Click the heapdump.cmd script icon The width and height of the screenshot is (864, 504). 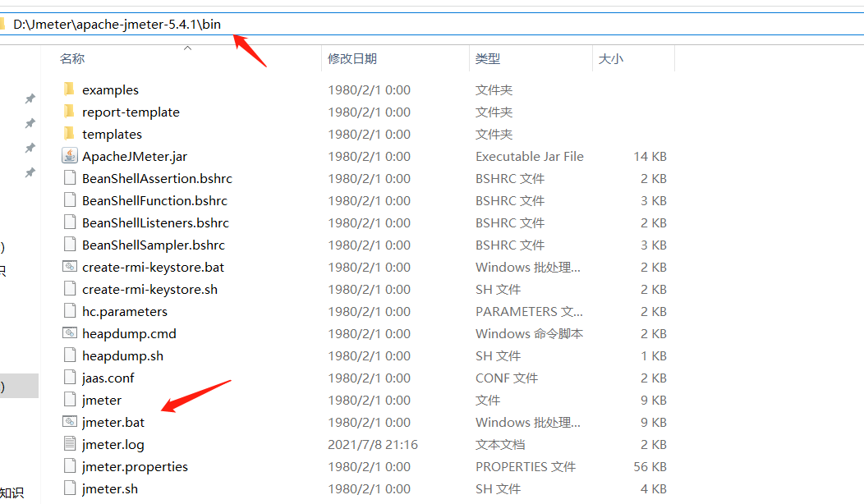click(70, 333)
